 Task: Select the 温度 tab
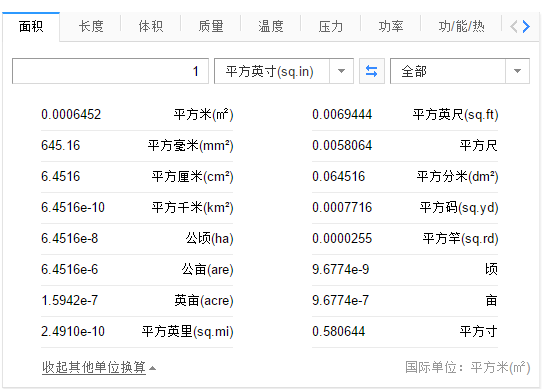(x=271, y=26)
